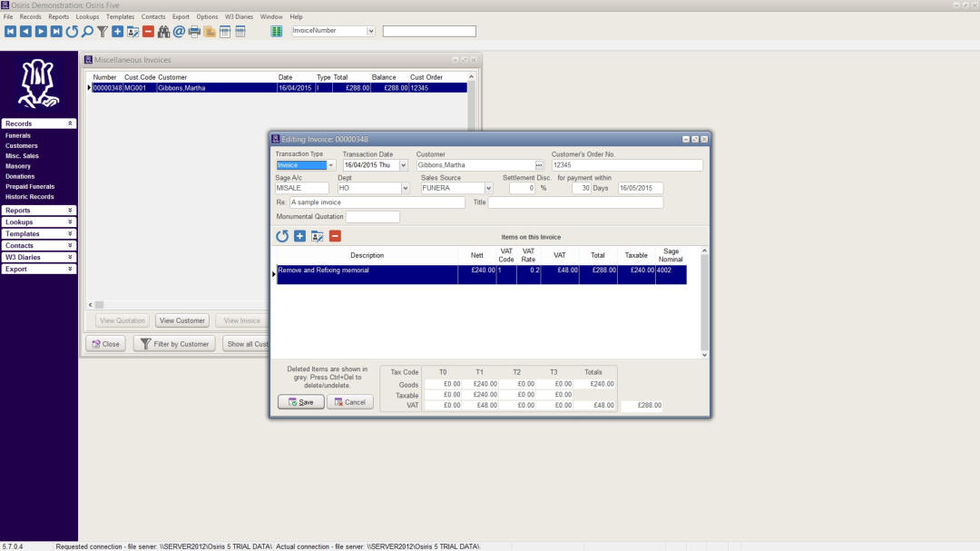Click edit item icon in invoice dialog
980x551 pixels.
tap(318, 236)
